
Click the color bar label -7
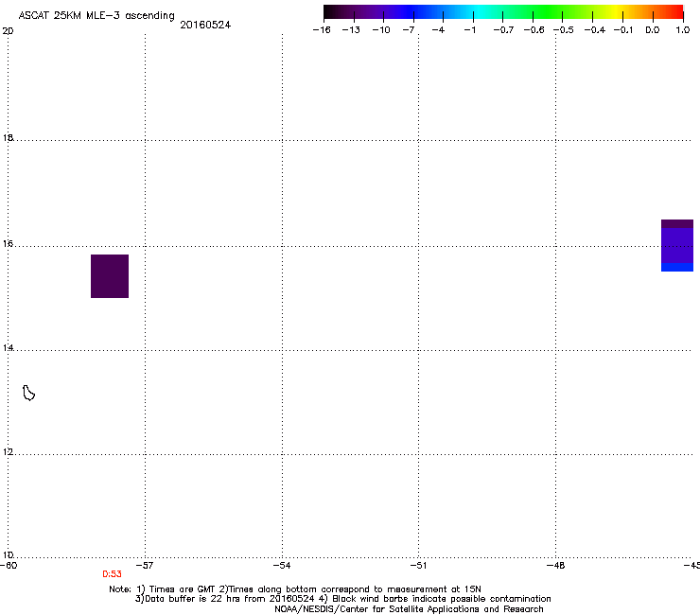pos(409,30)
